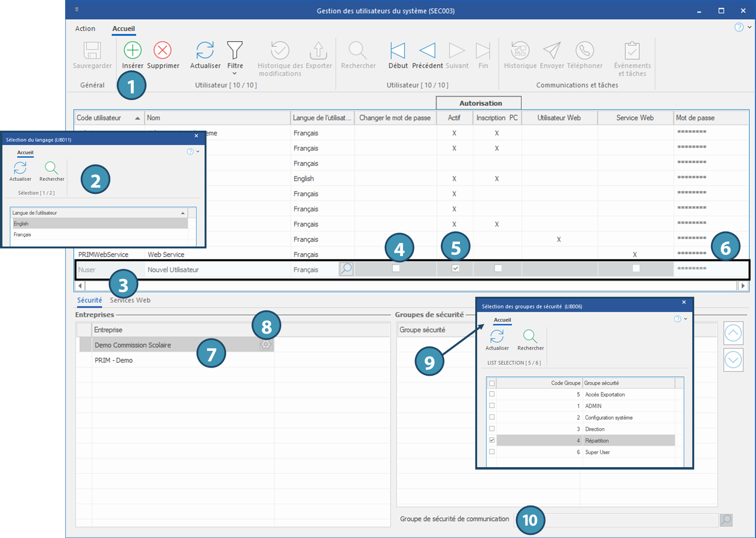
Task: Check the Super User security group
Action: point(492,452)
